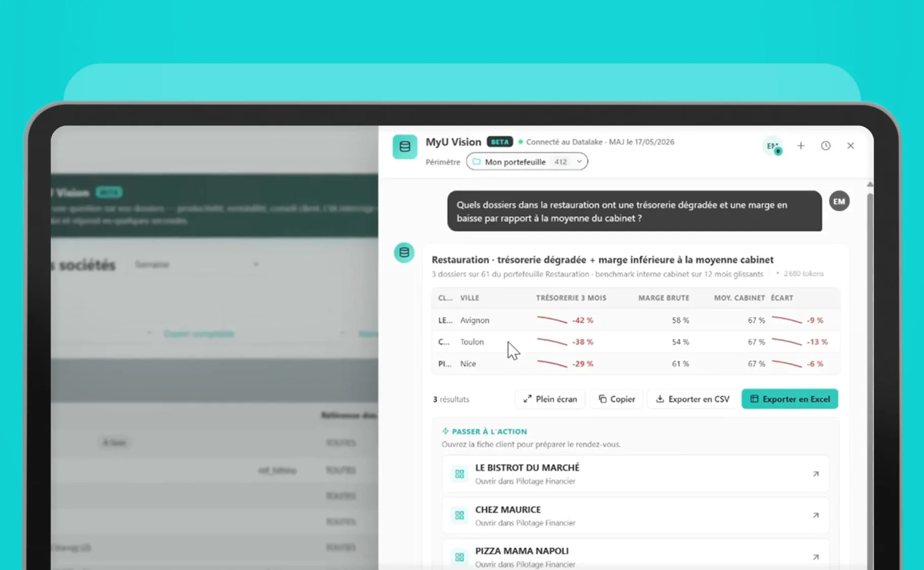
Task: Open CHEZ MAURICE in Pilotage Financier
Action: tap(635, 515)
